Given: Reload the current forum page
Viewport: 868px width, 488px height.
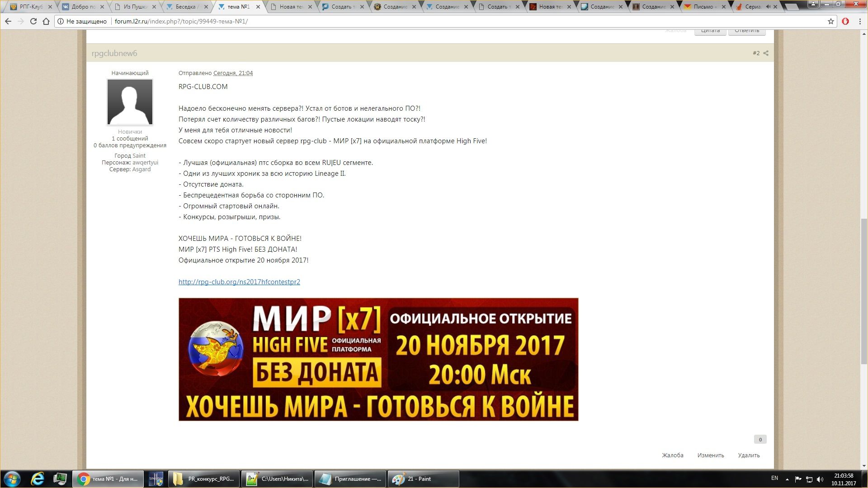Looking at the screenshot, I should pos(33,21).
